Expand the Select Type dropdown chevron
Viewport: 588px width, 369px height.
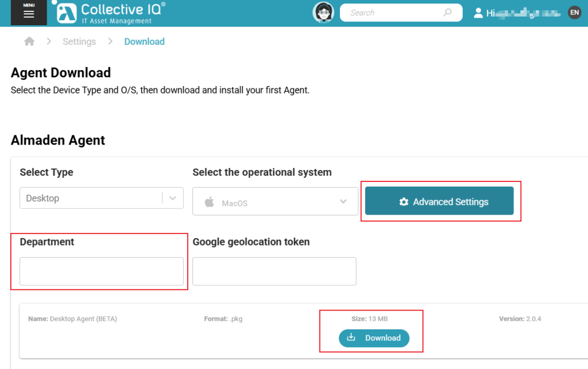point(172,198)
